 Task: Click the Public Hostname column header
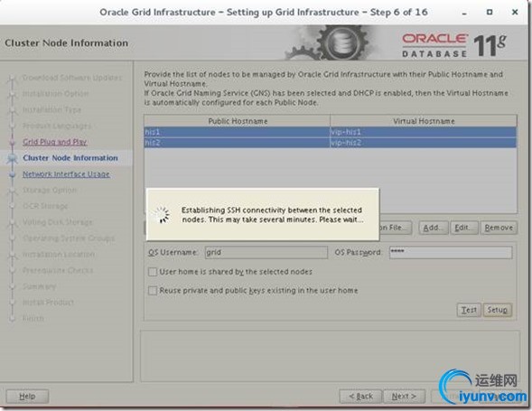pyautogui.click(x=238, y=121)
